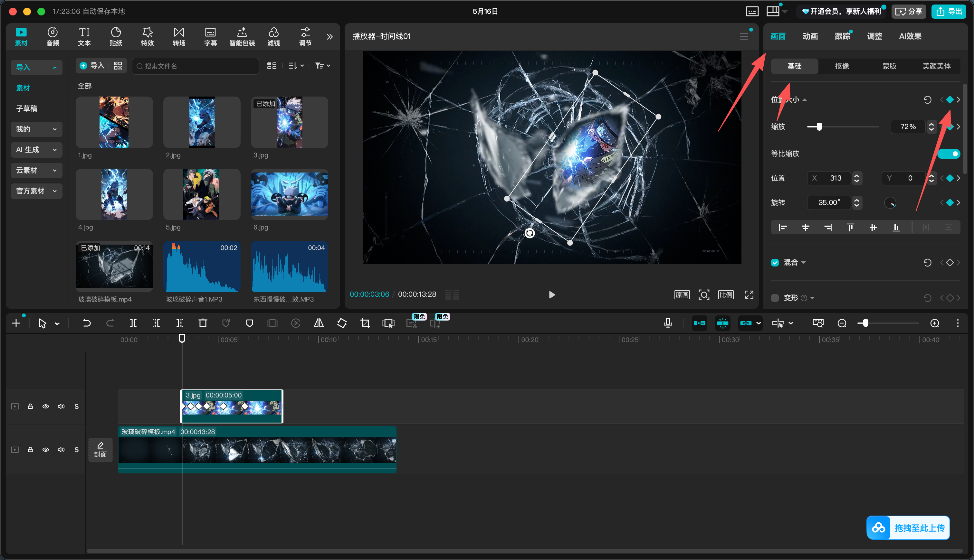Click the redo arrow in timeline toolbar
This screenshot has width=974, height=560.
click(110, 323)
